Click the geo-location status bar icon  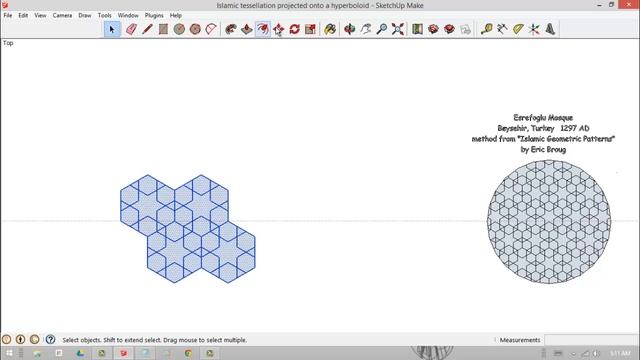(x=7, y=340)
